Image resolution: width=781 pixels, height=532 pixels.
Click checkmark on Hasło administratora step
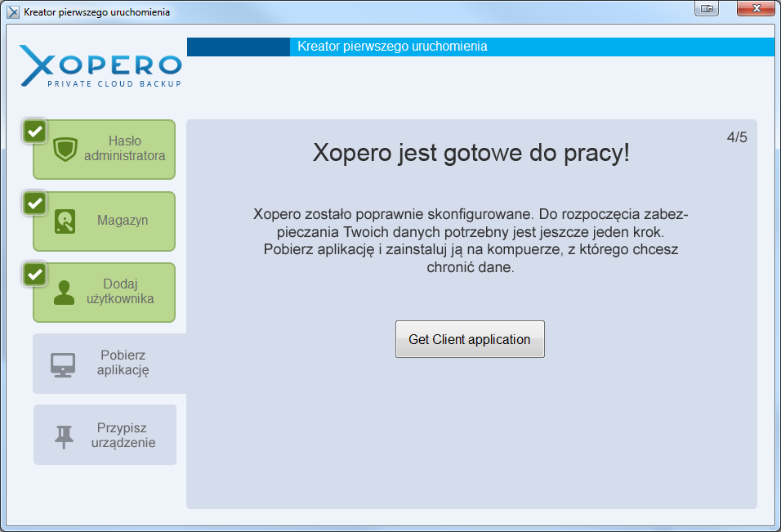click(x=35, y=132)
